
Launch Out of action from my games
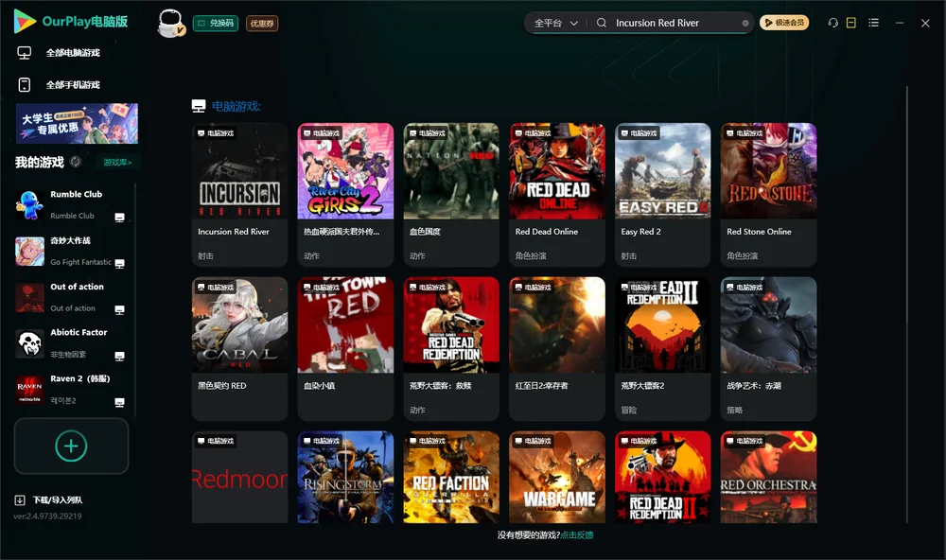tap(69, 297)
